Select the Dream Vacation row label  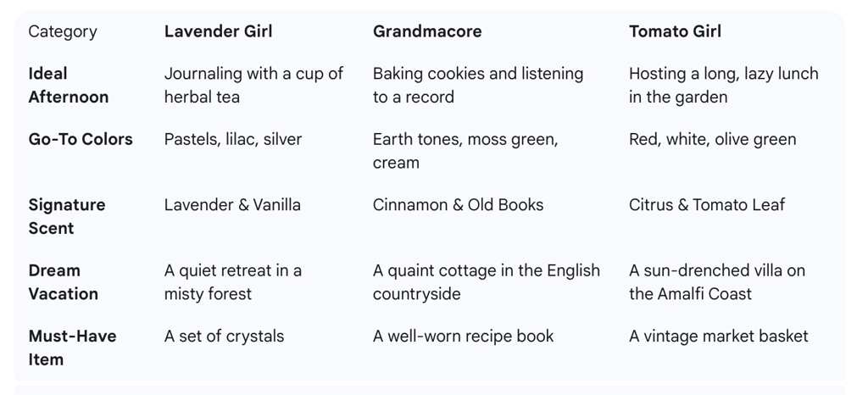[63, 282]
